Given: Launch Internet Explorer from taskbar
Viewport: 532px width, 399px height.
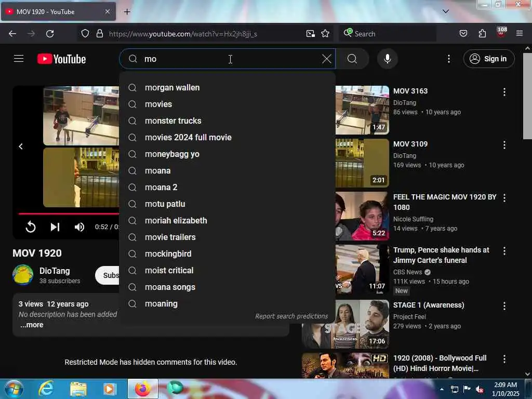Looking at the screenshot, I should pos(46,389).
